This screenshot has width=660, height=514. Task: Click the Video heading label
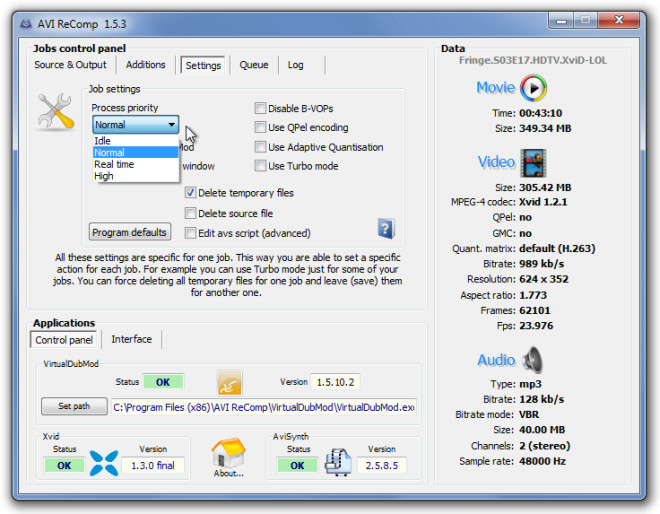(496, 162)
